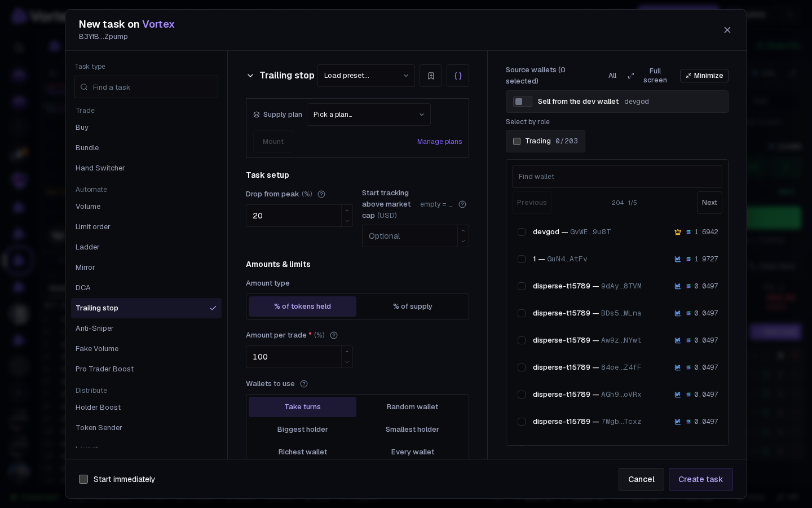The height and width of the screenshot is (508, 812).
Task: Click the help icon next to Amount per trade
Action: tap(334, 335)
